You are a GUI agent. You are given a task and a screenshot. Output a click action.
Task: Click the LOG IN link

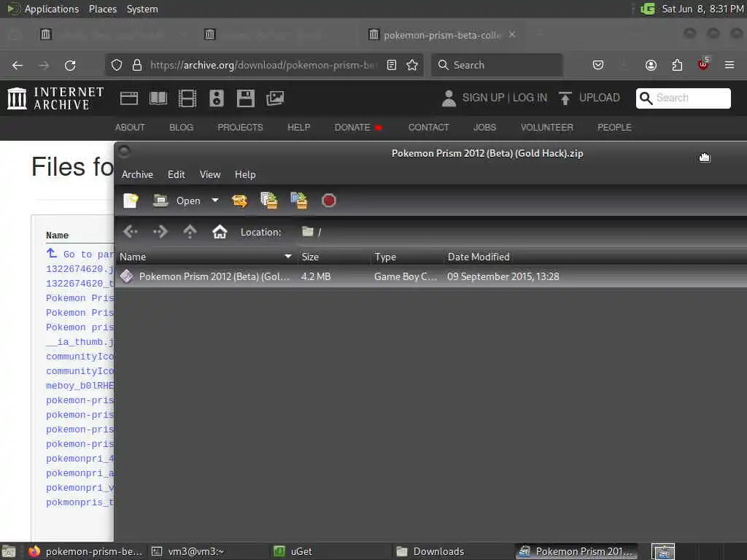[x=530, y=98]
